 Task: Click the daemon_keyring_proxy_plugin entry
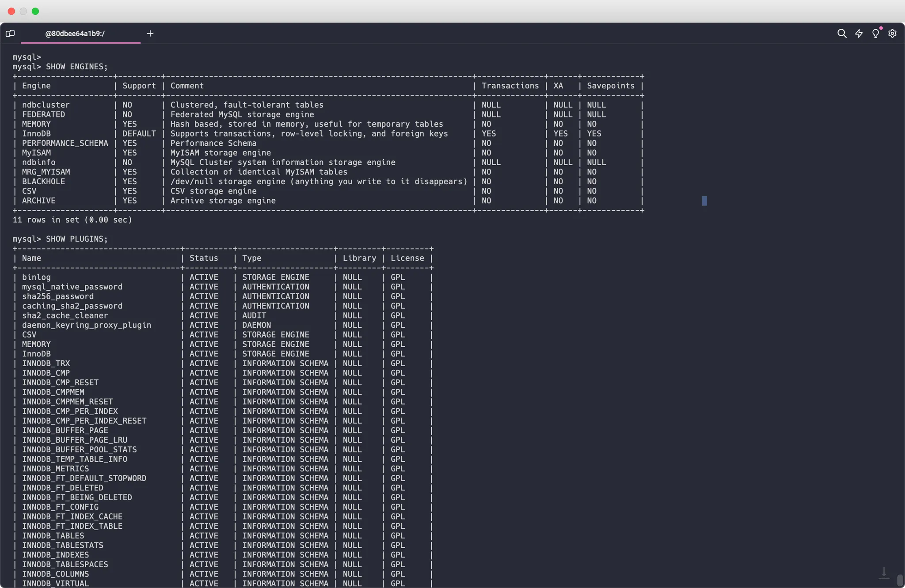tap(87, 325)
